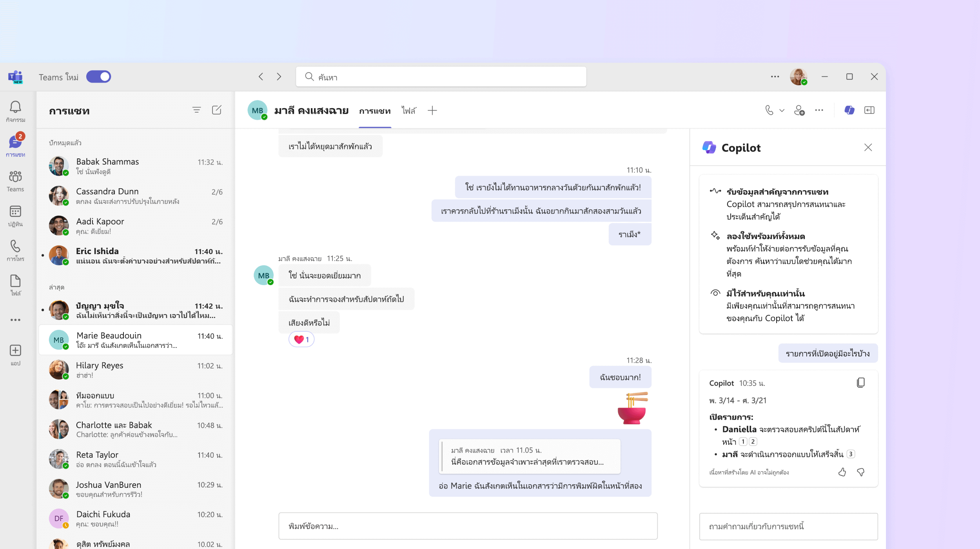Switch to the การแชท tab
This screenshot has height=549, width=980.
(x=375, y=111)
